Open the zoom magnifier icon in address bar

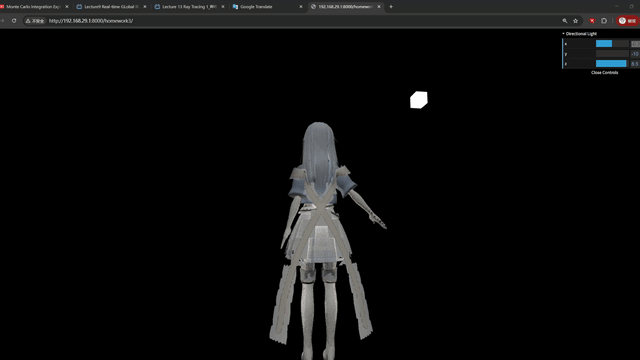pos(565,21)
